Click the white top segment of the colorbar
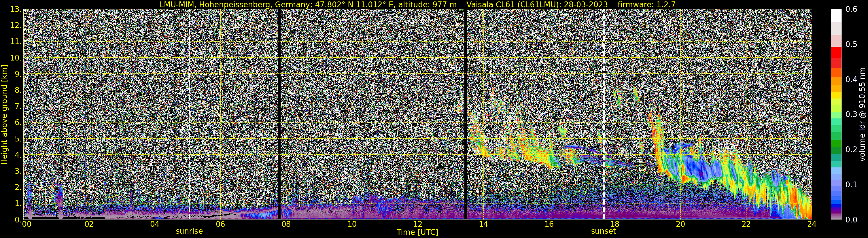Viewport: 868px width, 238px height. pos(836,16)
